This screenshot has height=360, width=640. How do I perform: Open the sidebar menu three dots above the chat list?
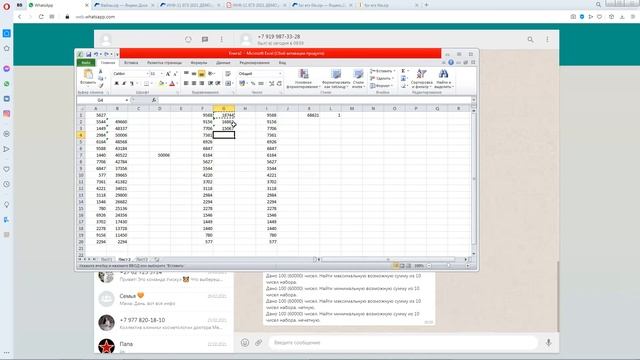222,40
